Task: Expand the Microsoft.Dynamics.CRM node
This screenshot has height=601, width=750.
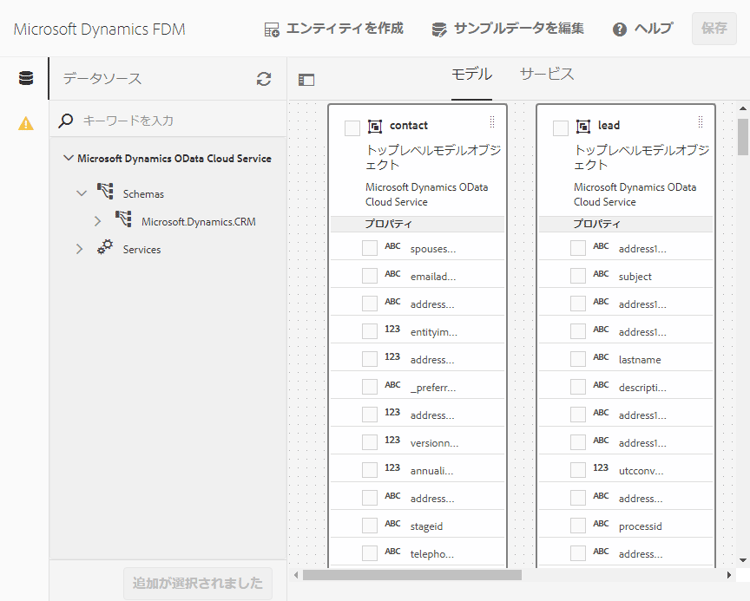Action: (x=98, y=222)
